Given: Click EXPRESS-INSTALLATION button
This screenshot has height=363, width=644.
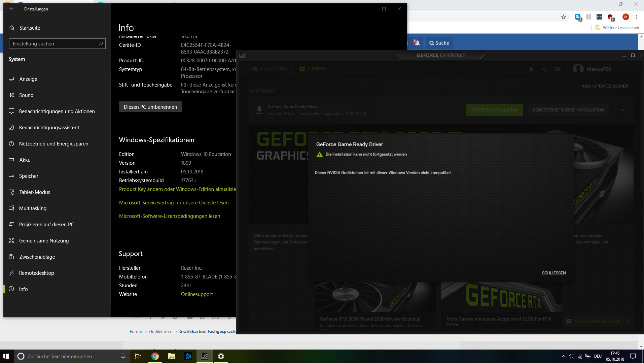Looking at the screenshot, I should coord(495,110).
